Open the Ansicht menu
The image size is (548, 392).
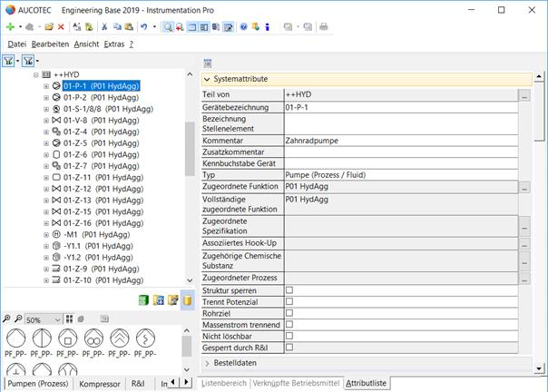[x=86, y=44]
